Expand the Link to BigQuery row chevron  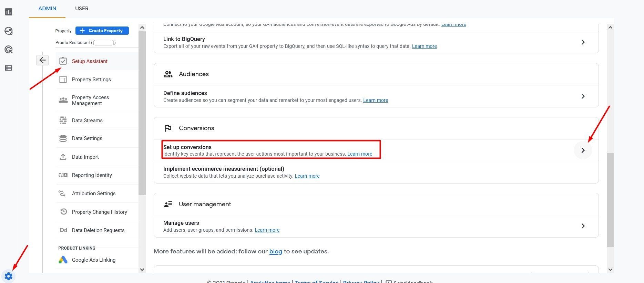[x=583, y=42]
